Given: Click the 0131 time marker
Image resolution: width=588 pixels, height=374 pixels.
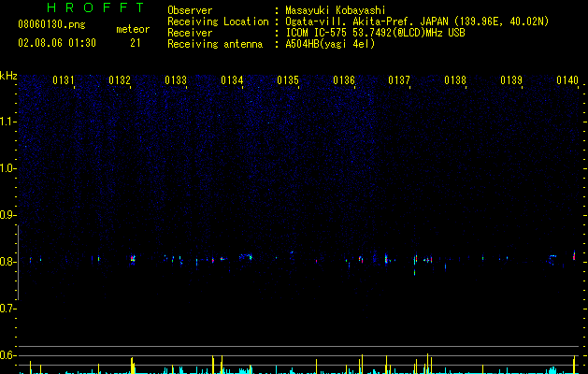Looking at the screenshot, I should coord(64,80).
